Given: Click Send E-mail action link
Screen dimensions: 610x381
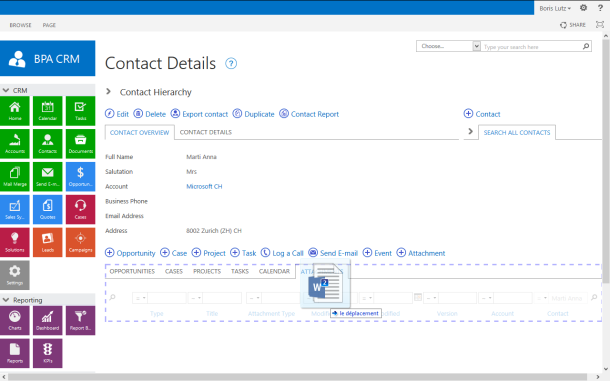Looking at the screenshot, I should point(333,253).
